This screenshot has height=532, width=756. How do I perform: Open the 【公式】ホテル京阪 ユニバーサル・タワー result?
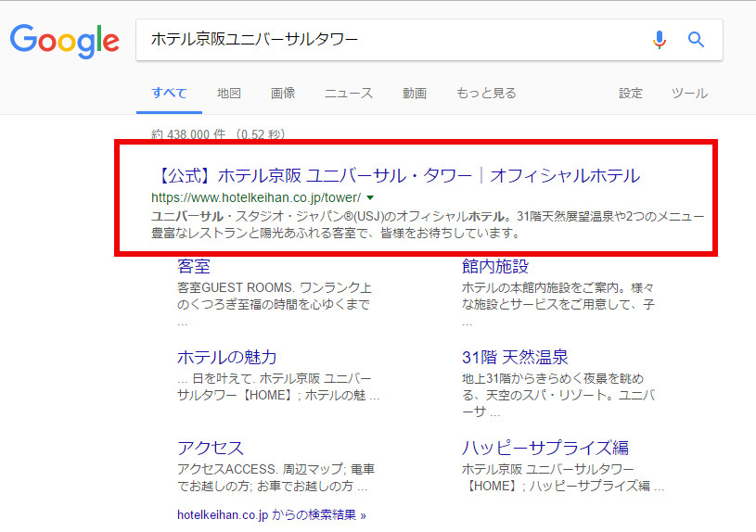[396, 176]
